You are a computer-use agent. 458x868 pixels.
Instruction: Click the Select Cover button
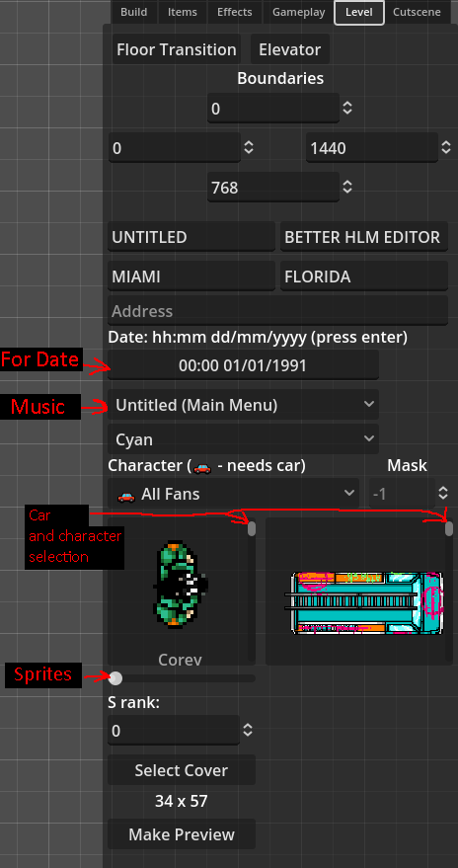[x=182, y=770]
